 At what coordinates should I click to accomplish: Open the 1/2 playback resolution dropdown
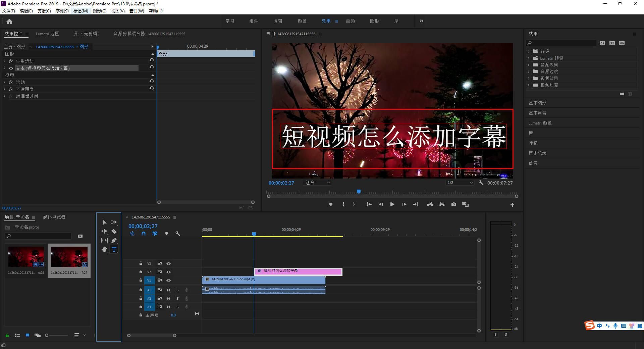coord(460,183)
